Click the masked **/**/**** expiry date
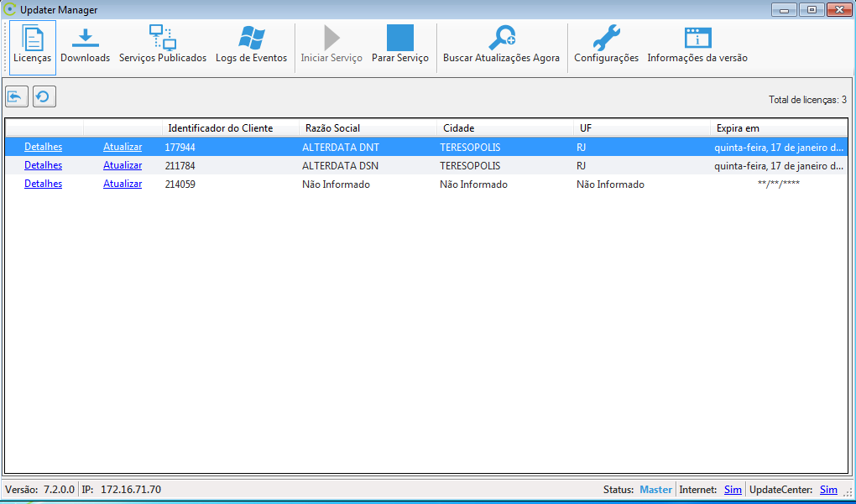This screenshot has width=856, height=504. 779,184
